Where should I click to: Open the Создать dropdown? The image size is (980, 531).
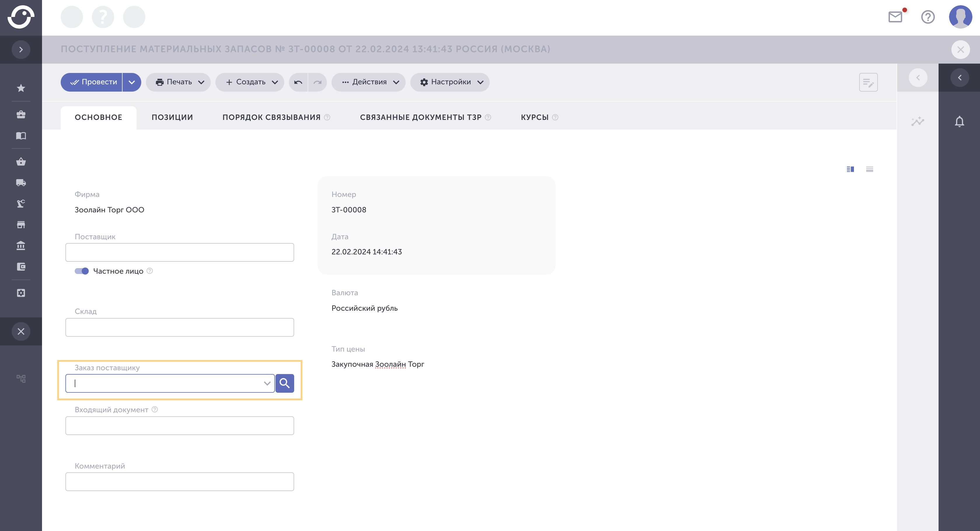(x=250, y=82)
